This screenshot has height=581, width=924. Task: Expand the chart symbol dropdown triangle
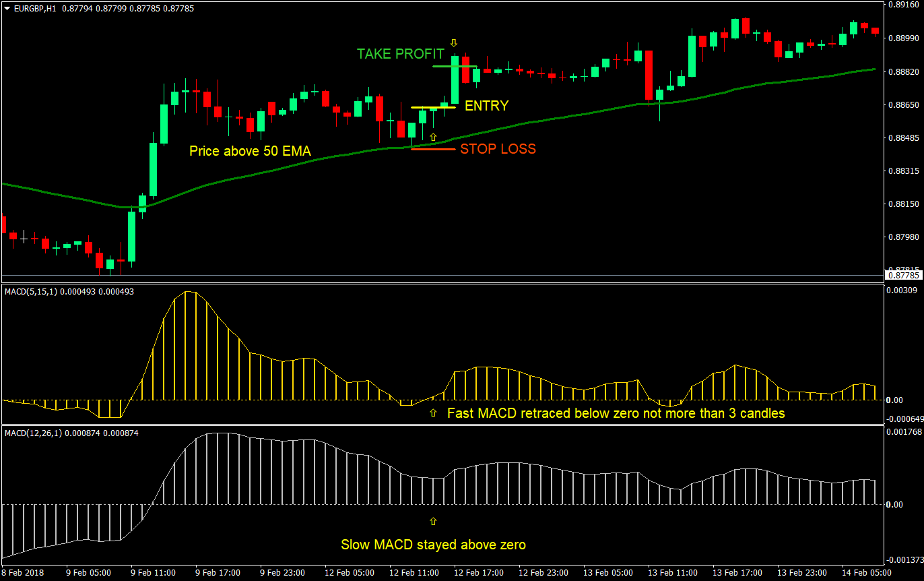point(5,9)
